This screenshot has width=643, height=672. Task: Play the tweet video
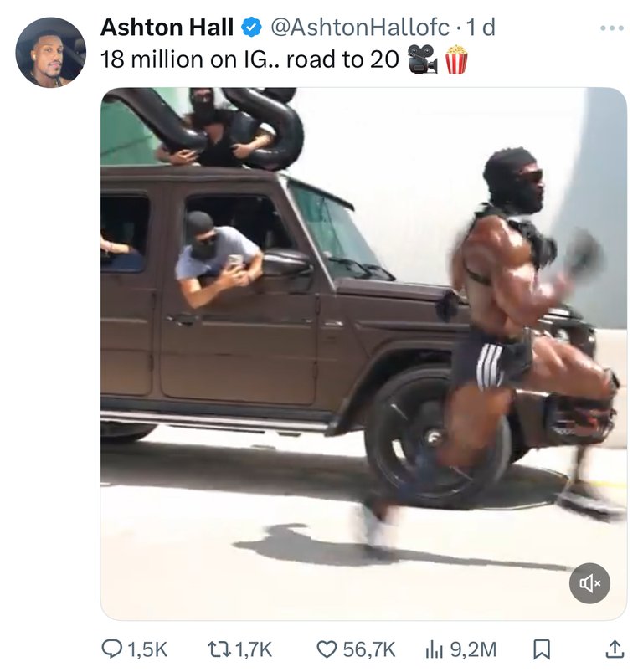click(x=363, y=353)
